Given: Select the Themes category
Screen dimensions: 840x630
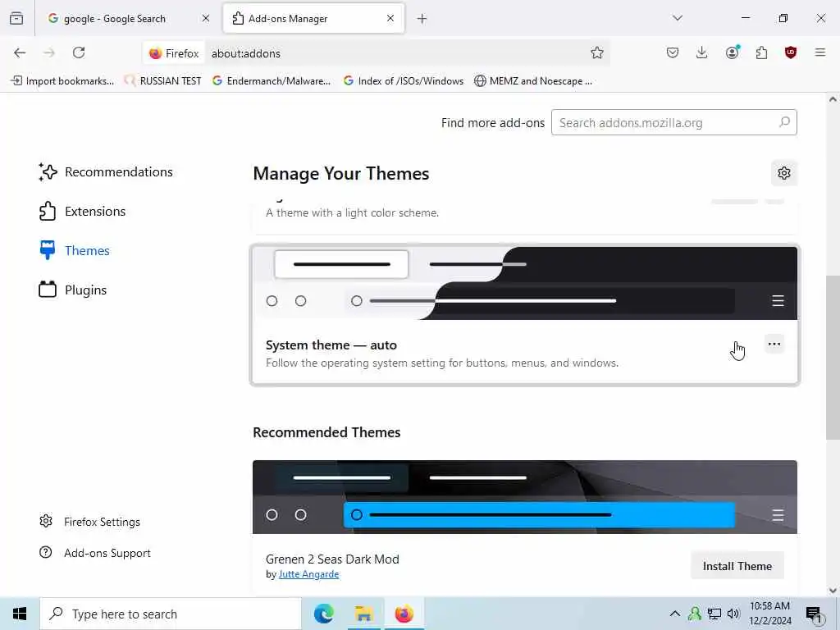Looking at the screenshot, I should pyautogui.click(x=74, y=251).
